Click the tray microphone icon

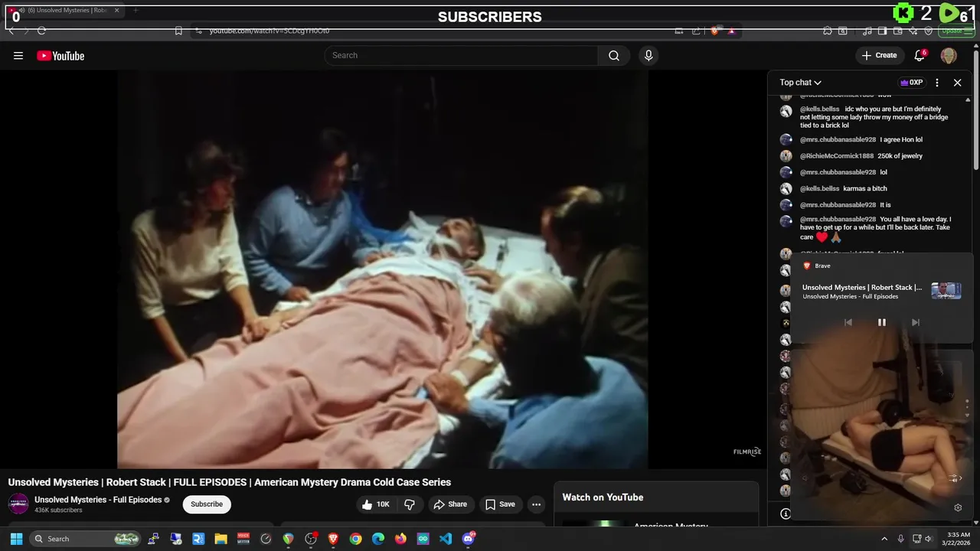pyautogui.click(x=900, y=539)
